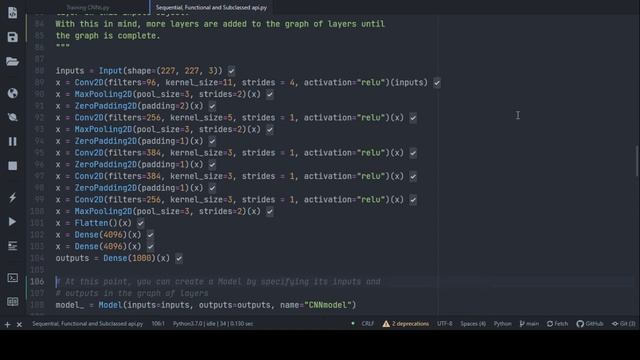640x360 pixels.
Task: Click checkmark on line 102 Dense(4096)
Action: click(150, 235)
